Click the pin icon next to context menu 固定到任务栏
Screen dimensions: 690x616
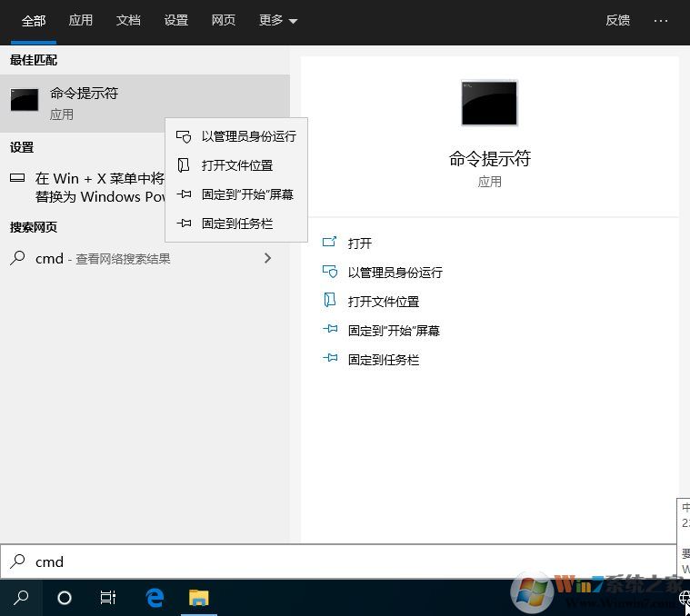coord(184,224)
